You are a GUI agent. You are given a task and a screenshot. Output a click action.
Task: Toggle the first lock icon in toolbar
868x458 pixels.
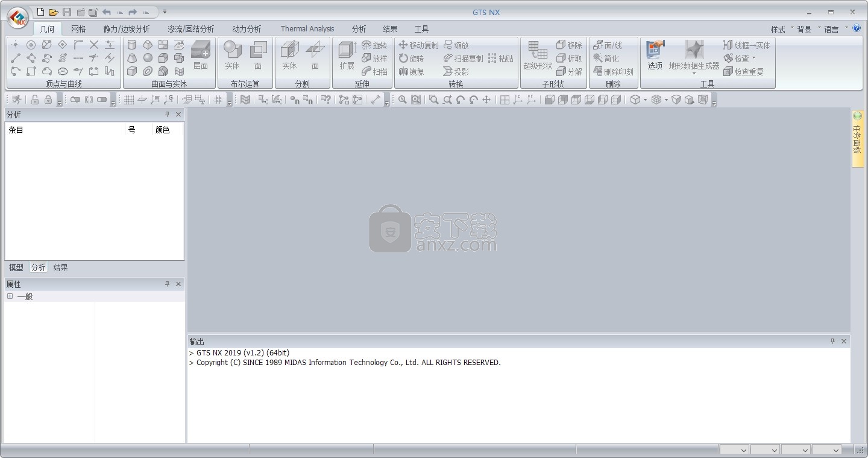[x=35, y=100]
